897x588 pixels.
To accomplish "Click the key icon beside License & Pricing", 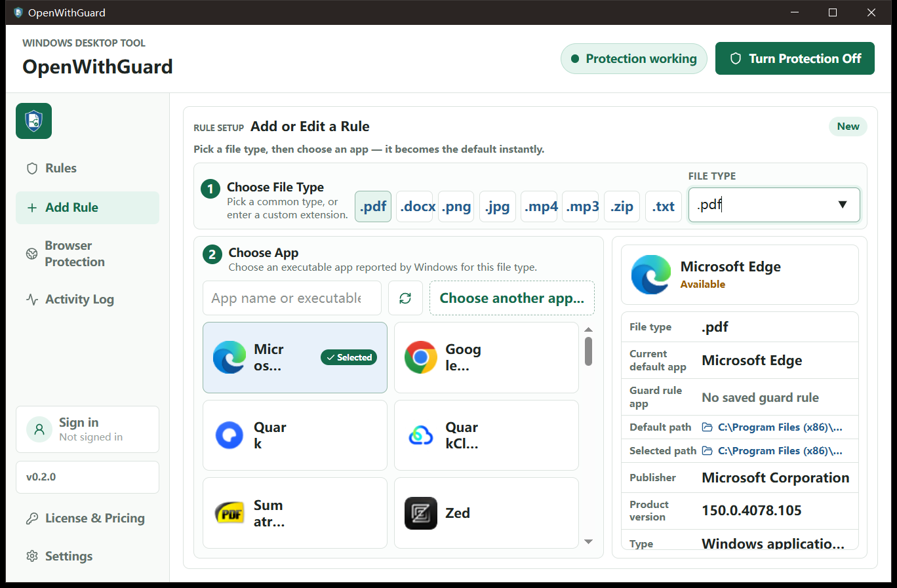I will (x=31, y=519).
